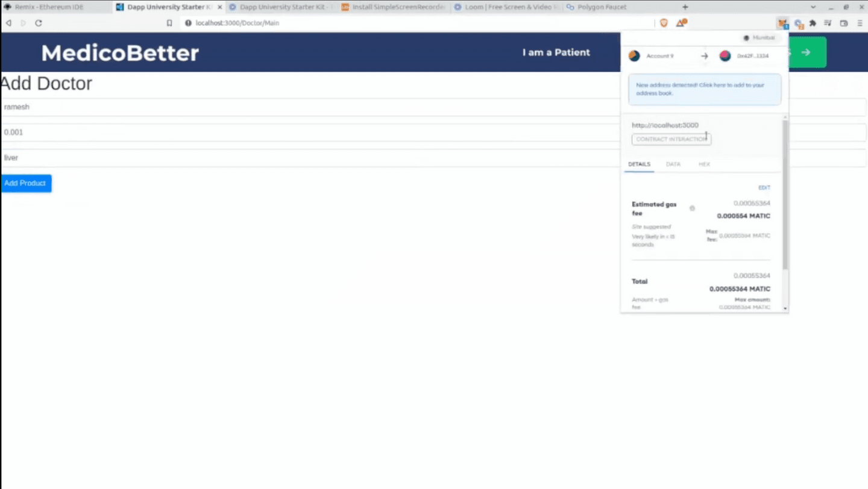Click the Add Product button
Screen dimensions: 868x489
(26, 183)
